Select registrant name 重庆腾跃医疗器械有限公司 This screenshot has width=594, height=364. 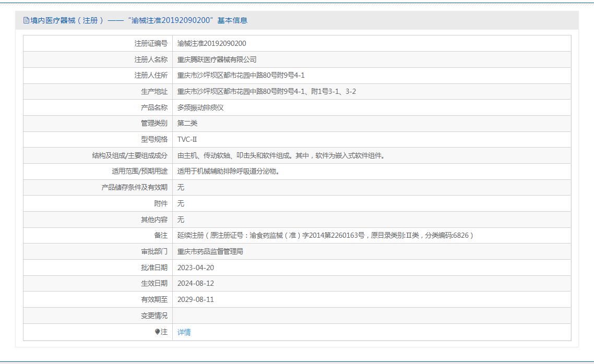[x=217, y=59]
